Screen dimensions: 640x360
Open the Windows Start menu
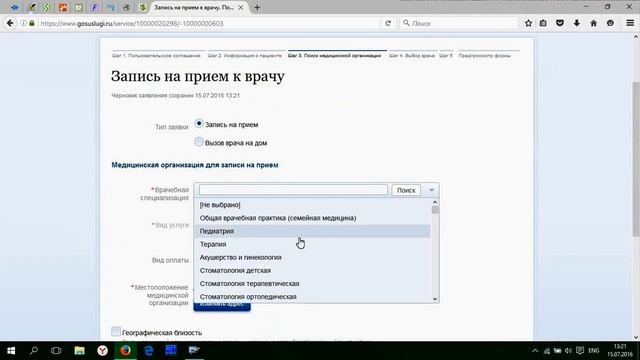pyautogui.click(x=11, y=351)
